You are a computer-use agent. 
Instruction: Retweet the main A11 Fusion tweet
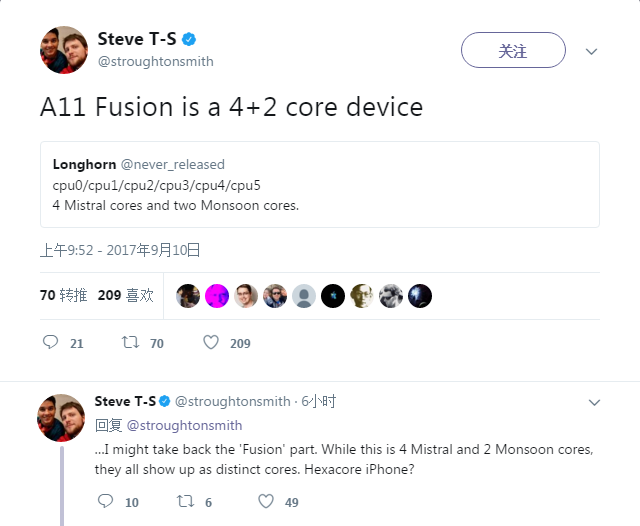click(x=129, y=343)
